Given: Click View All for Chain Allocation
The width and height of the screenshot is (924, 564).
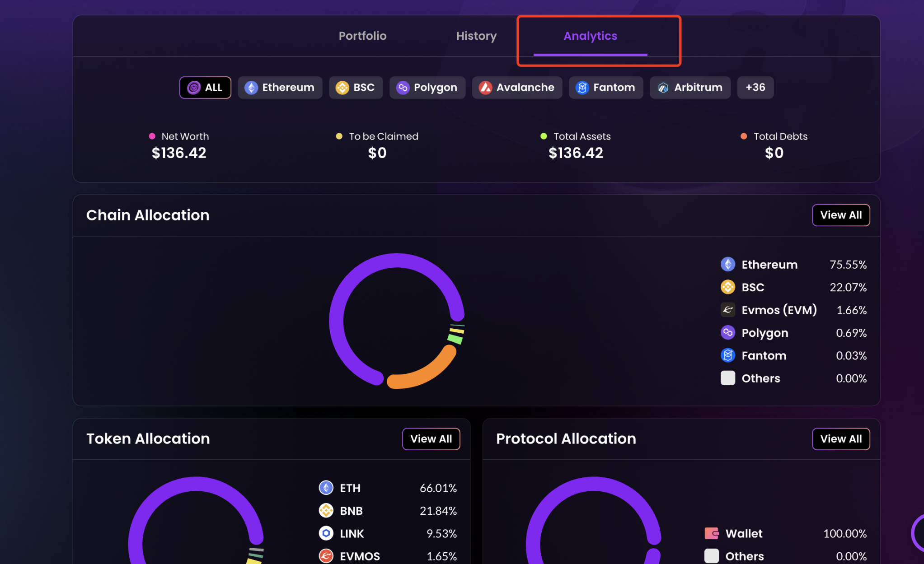Looking at the screenshot, I should [x=840, y=215].
